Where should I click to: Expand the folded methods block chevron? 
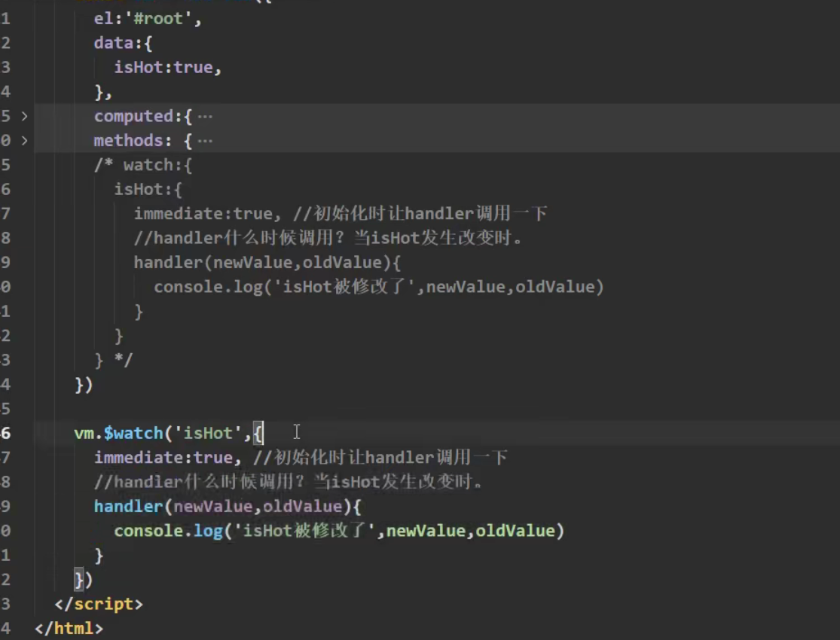24,140
